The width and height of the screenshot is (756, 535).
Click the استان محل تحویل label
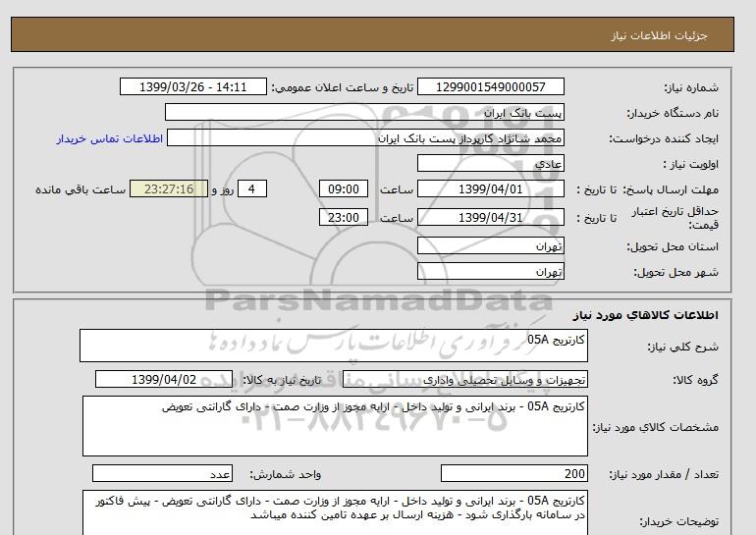[x=673, y=246]
